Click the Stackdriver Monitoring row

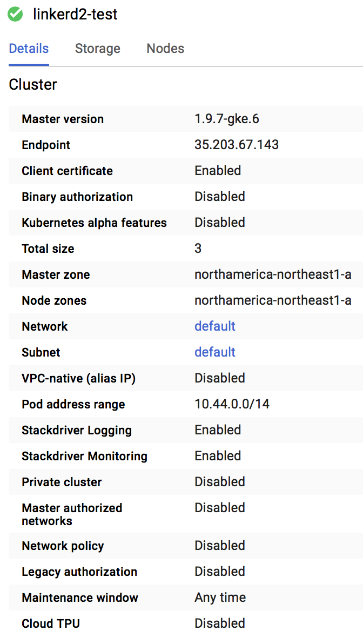(218, 455)
